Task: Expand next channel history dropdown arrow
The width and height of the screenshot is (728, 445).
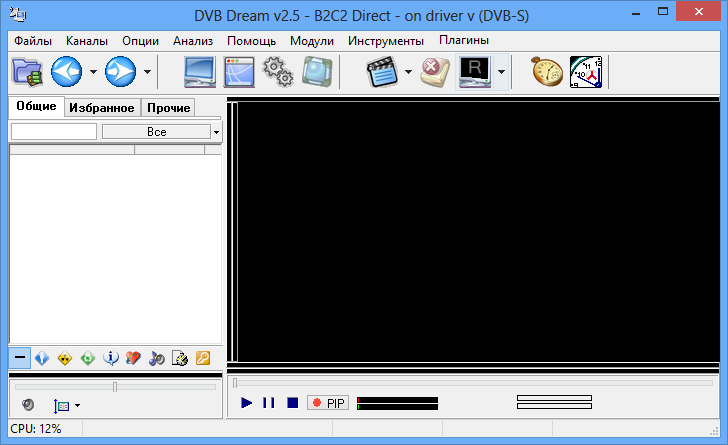Action: 147,72
